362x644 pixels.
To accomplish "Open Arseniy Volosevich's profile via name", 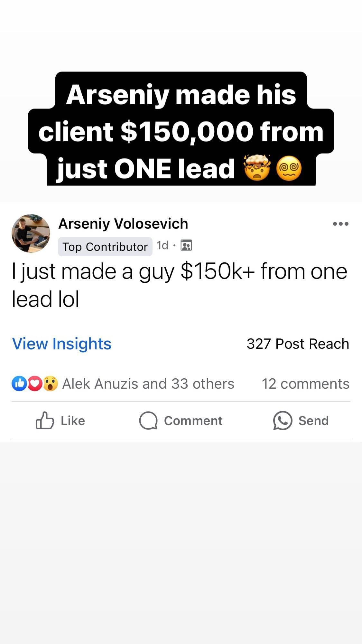I will coord(123,223).
